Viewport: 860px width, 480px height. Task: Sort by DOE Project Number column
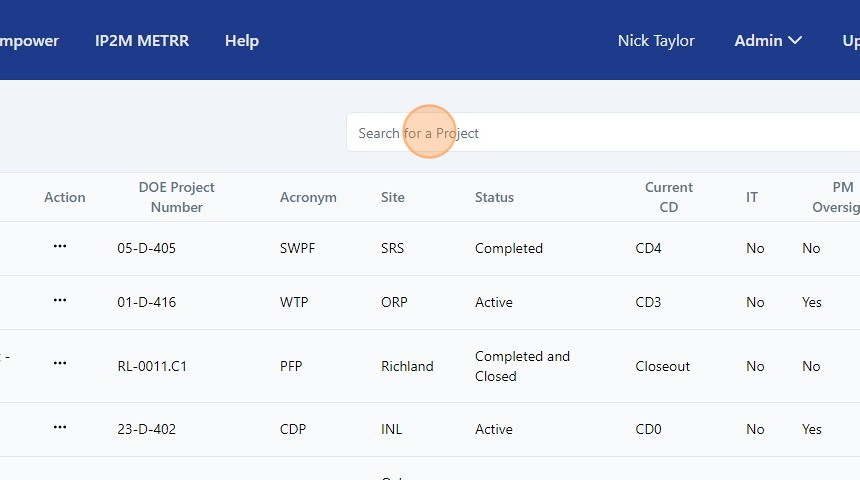pos(176,197)
